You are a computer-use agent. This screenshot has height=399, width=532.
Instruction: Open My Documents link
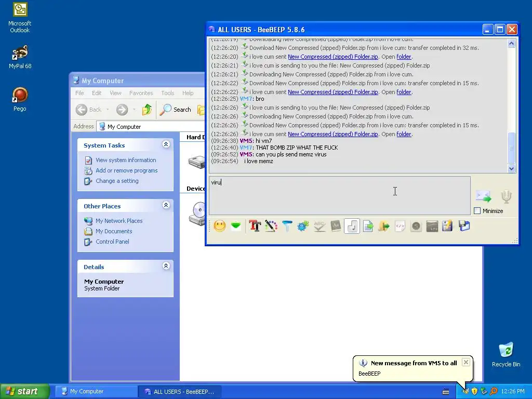[x=114, y=231]
